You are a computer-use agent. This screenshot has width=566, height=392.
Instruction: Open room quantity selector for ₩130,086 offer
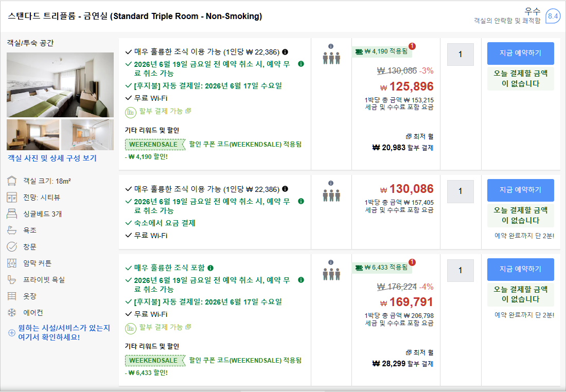(460, 191)
